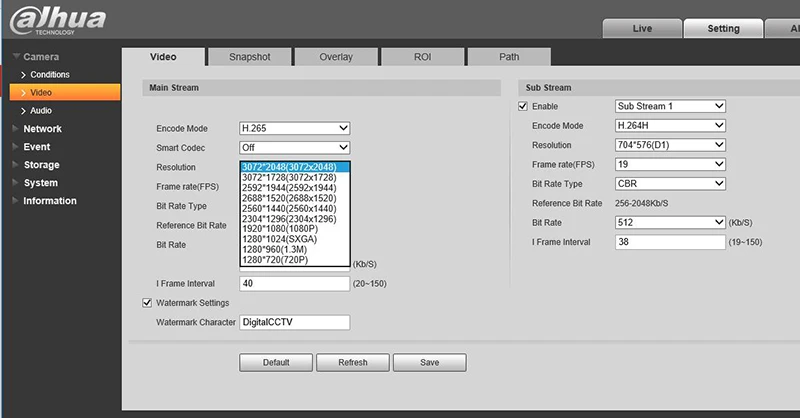Choose 3072*2048 resolution option
The image size is (800, 418).
pos(295,167)
